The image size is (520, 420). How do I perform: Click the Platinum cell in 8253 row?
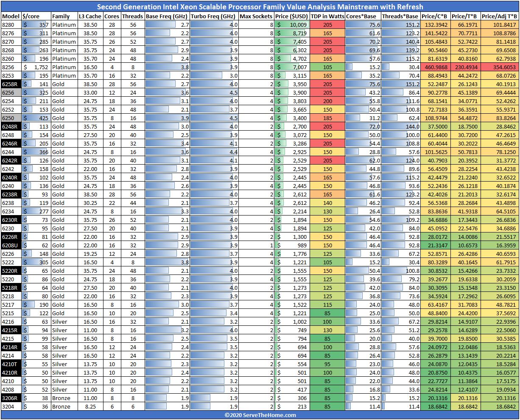click(x=64, y=76)
